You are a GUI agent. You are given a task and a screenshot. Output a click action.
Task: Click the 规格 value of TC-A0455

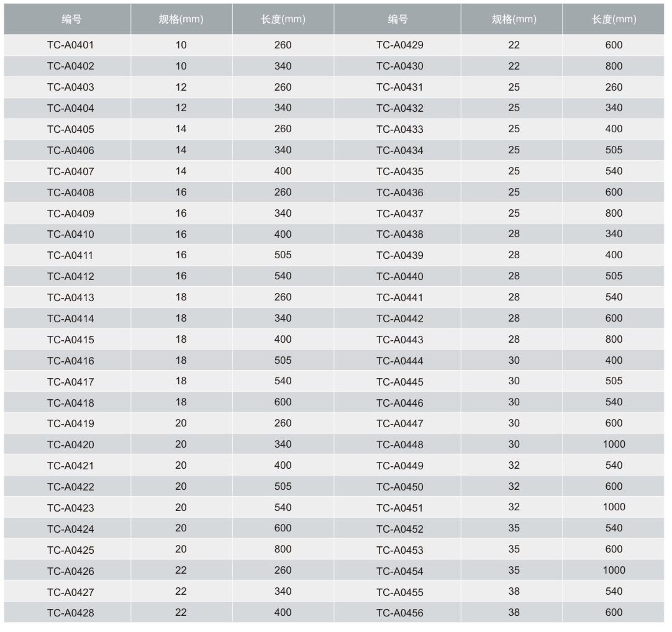(514, 592)
